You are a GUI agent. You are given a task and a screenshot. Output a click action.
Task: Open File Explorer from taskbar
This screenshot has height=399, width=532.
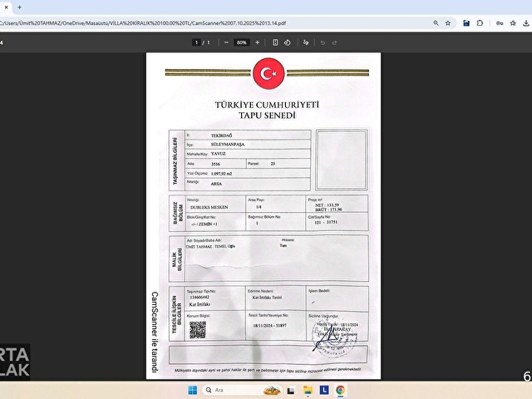(308, 390)
